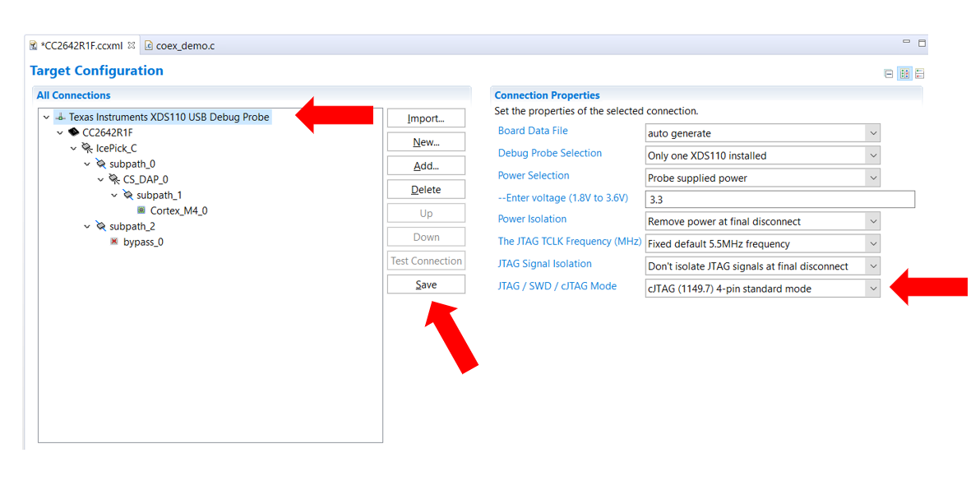This screenshot has width=980, height=490.
Task: Open the Power Selection dropdown
Action: click(873, 177)
